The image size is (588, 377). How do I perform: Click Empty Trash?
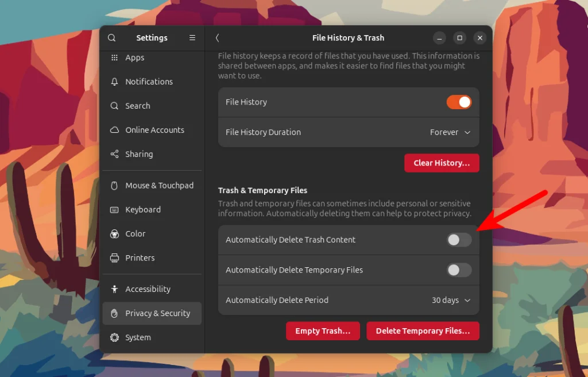tap(323, 330)
